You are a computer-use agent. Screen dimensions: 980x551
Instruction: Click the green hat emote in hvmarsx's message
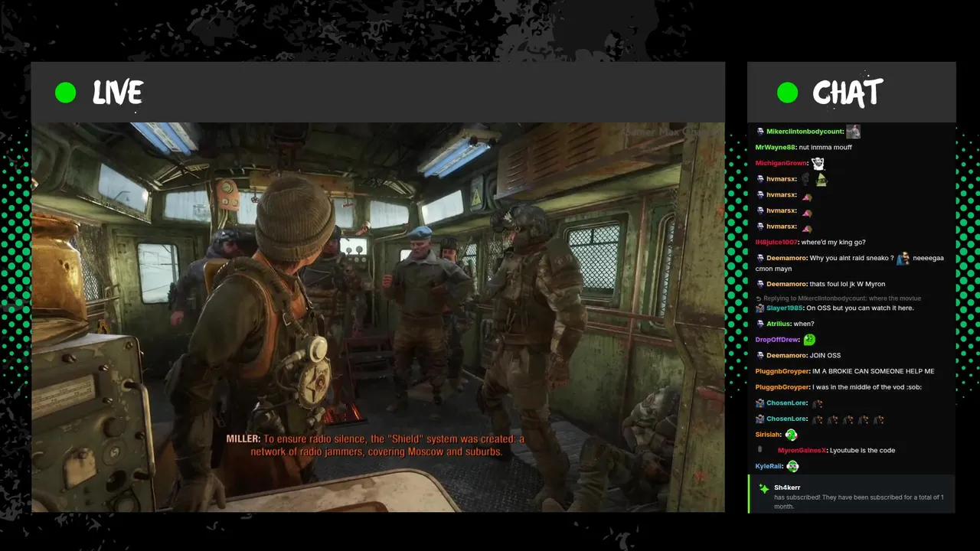coord(822,179)
